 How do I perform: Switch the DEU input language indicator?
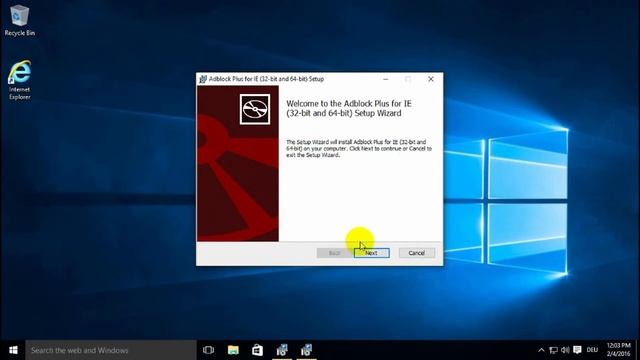592,350
